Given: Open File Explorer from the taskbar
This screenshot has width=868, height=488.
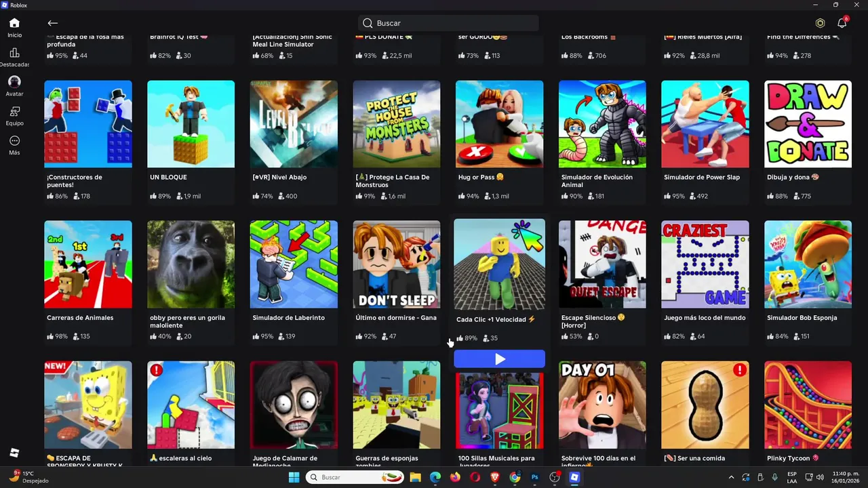Looking at the screenshot, I should (415, 477).
